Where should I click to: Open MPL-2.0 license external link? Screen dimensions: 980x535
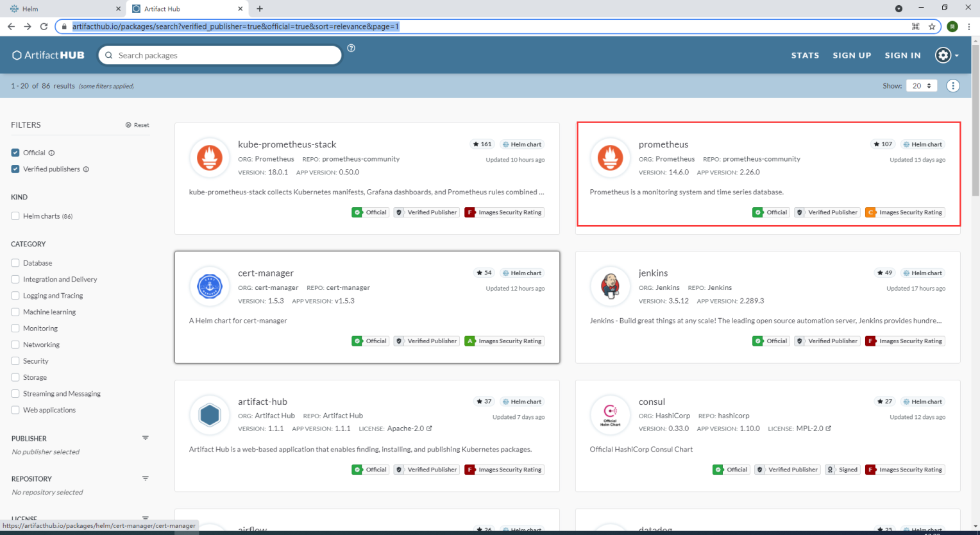[829, 429]
